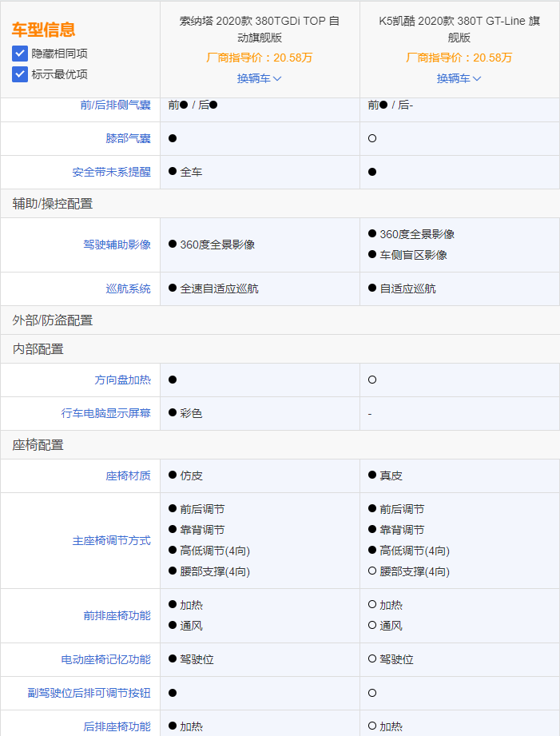Image resolution: width=560 pixels, height=736 pixels.
Task: Click 索纳塔's 360度全景影像 entry
Action: (212, 245)
